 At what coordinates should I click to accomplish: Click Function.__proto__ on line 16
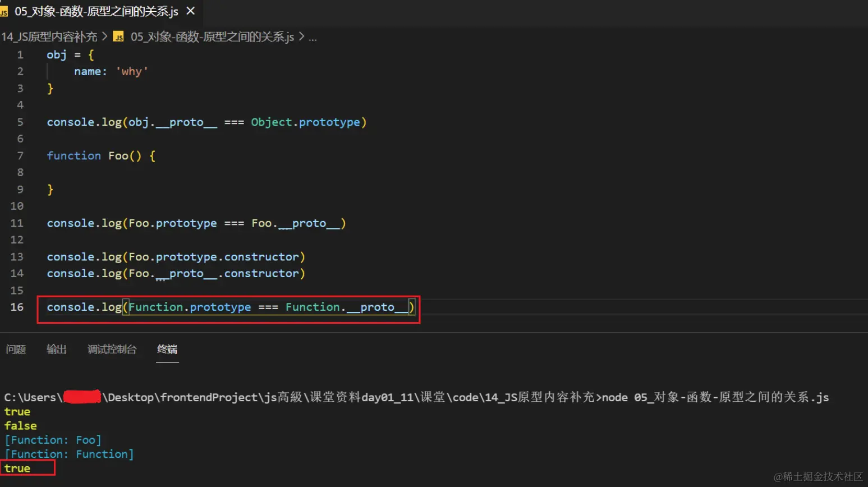point(347,307)
